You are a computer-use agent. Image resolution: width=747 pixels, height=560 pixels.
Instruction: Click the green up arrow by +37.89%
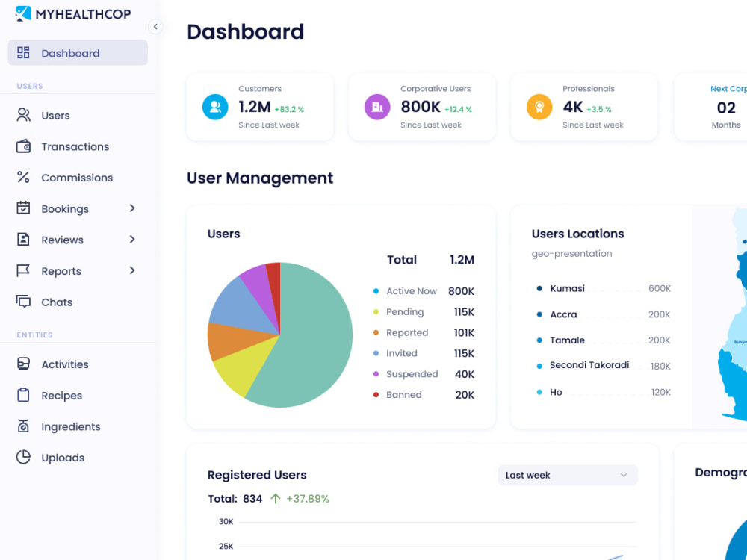click(276, 499)
